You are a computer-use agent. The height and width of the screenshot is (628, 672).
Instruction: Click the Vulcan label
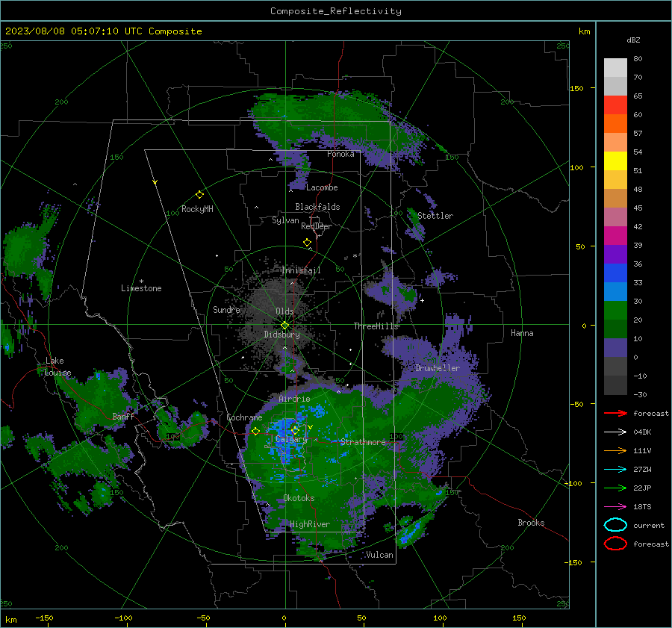(380, 555)
